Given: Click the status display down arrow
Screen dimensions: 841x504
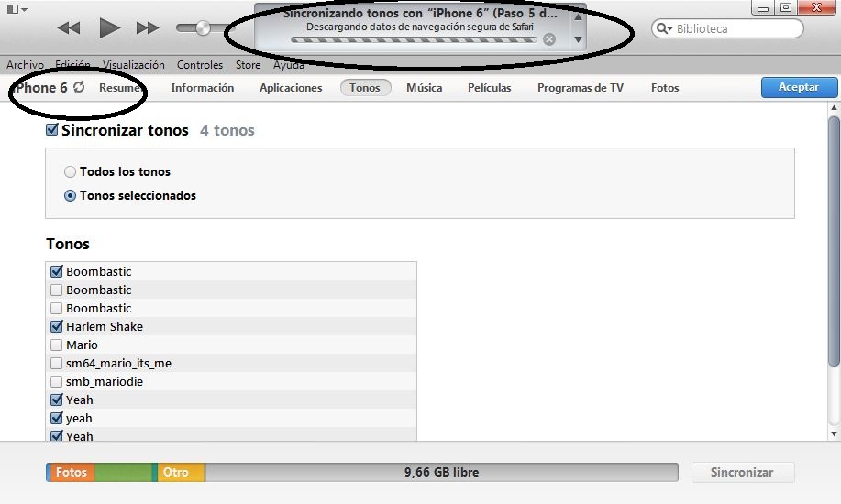Looking at the screenshot, I should point(578,39).
